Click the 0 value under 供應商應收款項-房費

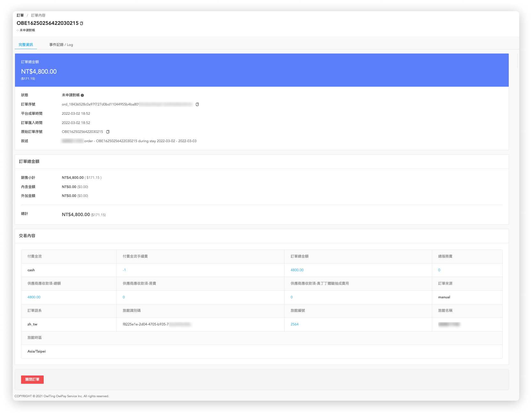[124, 297]
